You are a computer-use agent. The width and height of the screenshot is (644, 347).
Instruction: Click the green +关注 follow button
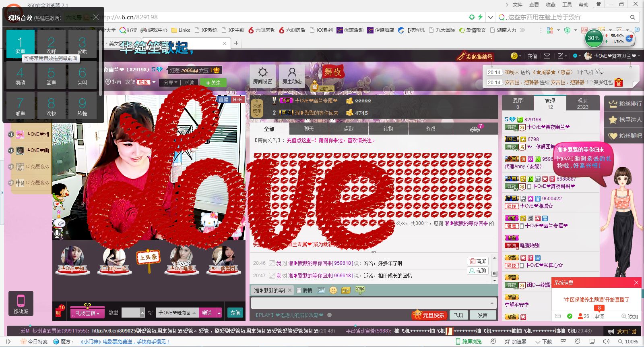pyautogui.click(x=213, y=83)
